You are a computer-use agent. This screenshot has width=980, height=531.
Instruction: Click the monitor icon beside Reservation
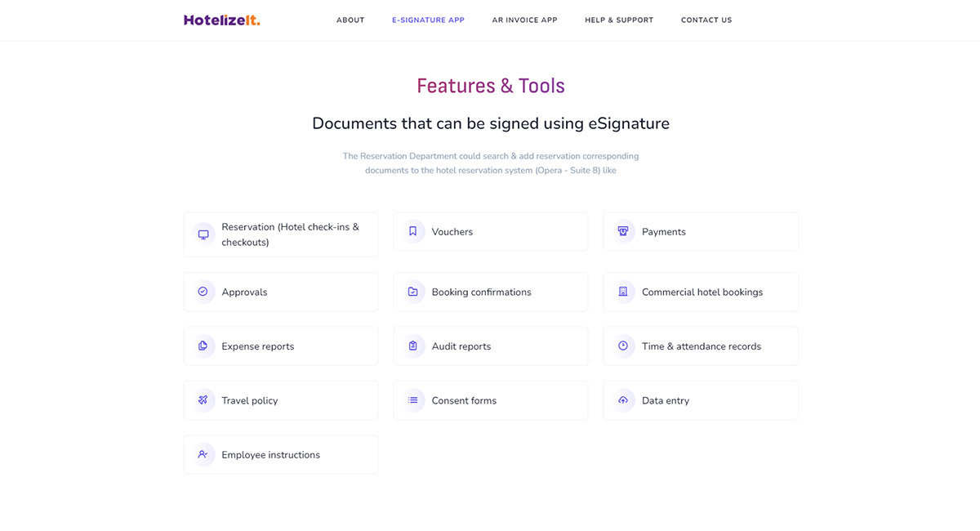tap(203, 234)
